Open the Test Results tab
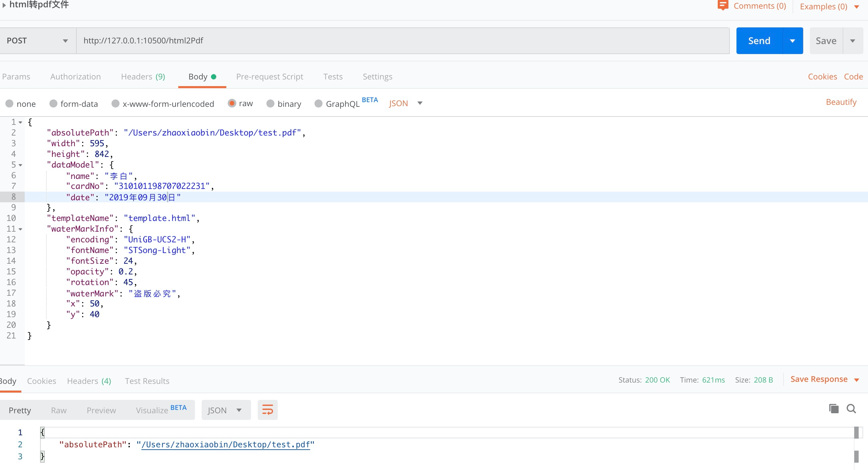This screenshot has width=868, height=470. click(x=147, y=381)
